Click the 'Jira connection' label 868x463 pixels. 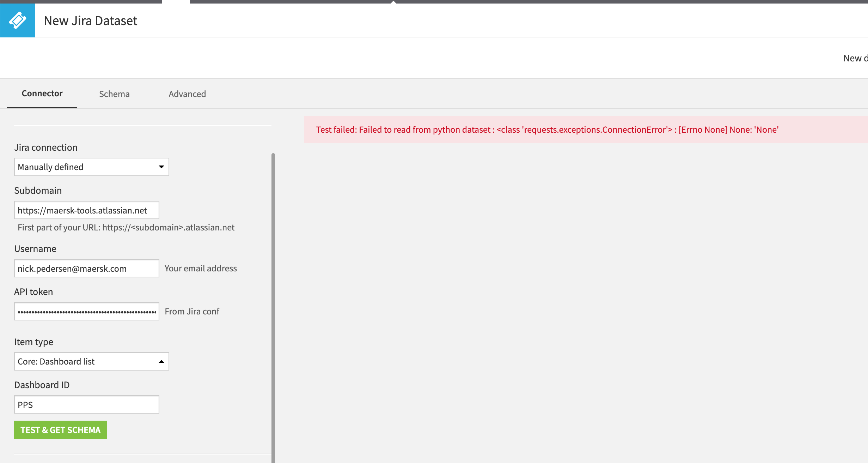coord(46,148)
